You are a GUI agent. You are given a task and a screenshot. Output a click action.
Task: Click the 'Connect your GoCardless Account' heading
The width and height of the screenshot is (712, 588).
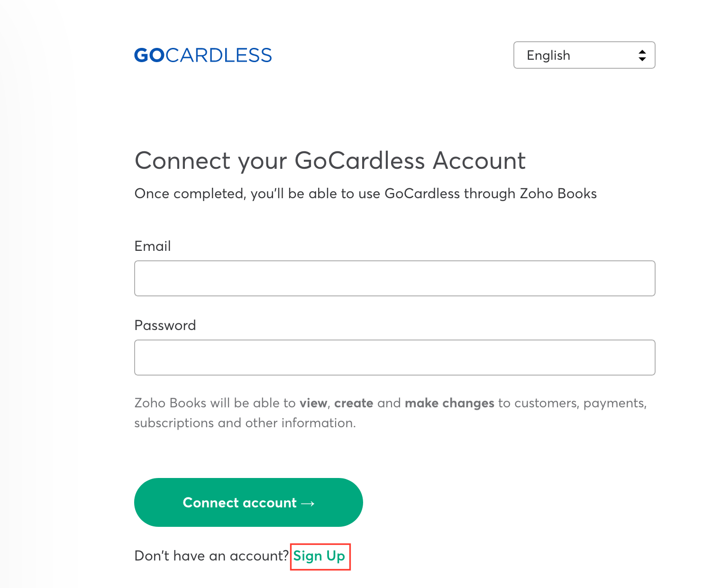(330, 161)
